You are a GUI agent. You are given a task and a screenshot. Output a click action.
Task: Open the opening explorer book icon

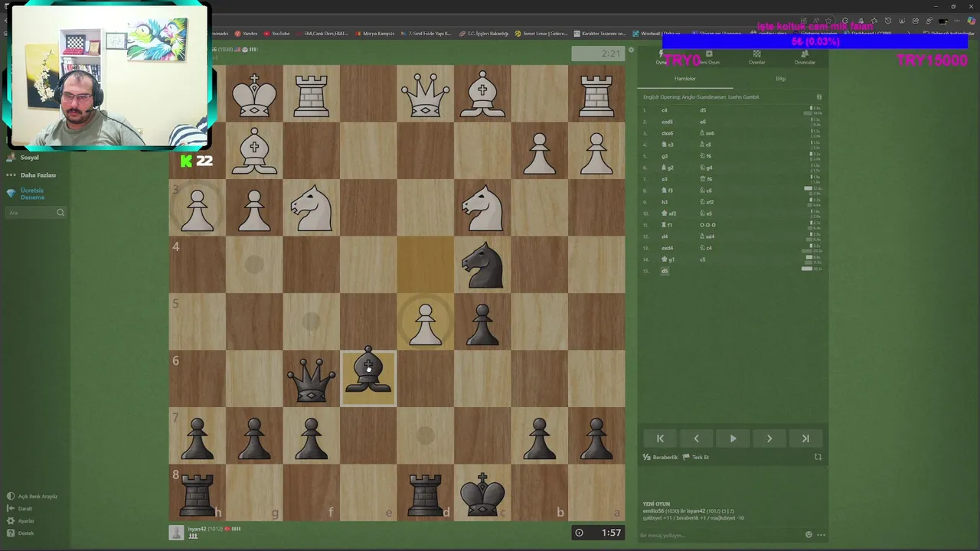(x=819, y=97)
